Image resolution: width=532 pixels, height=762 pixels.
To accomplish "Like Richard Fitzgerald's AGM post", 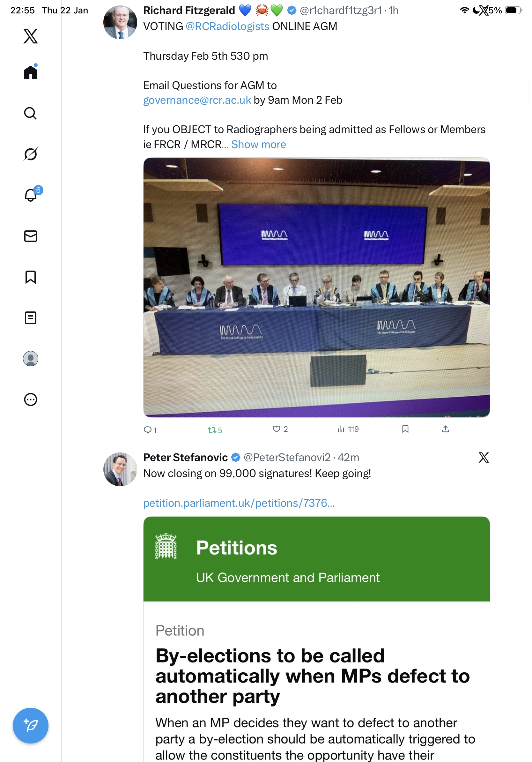I will 276,429.
